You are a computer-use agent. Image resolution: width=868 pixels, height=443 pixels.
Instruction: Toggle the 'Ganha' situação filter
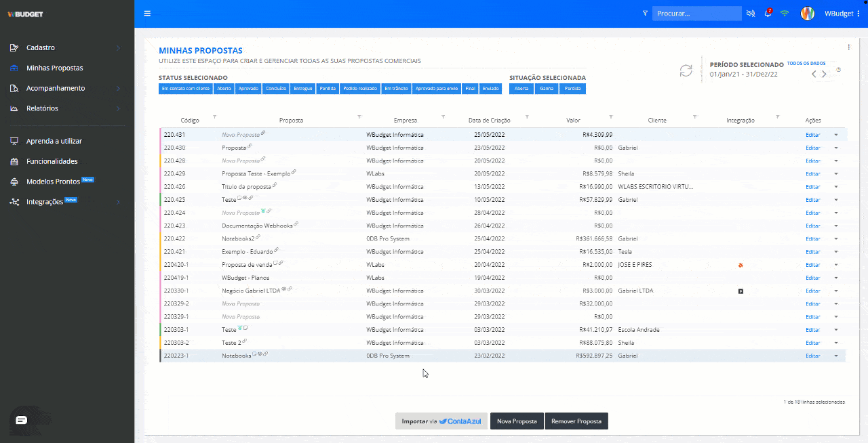546,89
